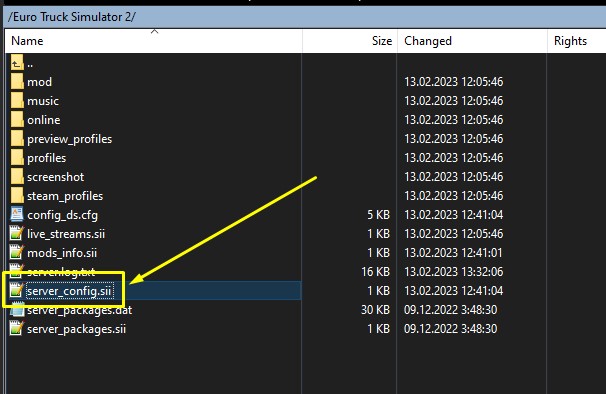Select the live_streams.sii file name
Screen dimensions: 606x394
(x=66, y=234)
